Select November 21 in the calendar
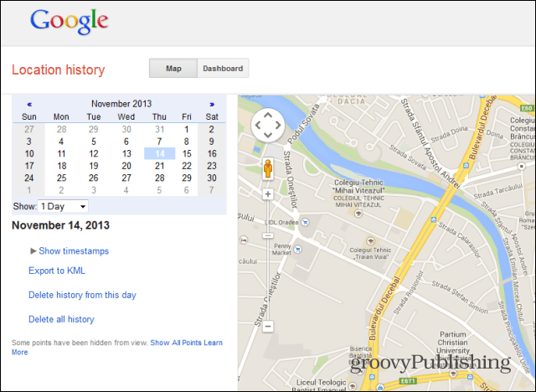This screenshot has height=392, width=536. pyautogui.click(x=160, y=166)
